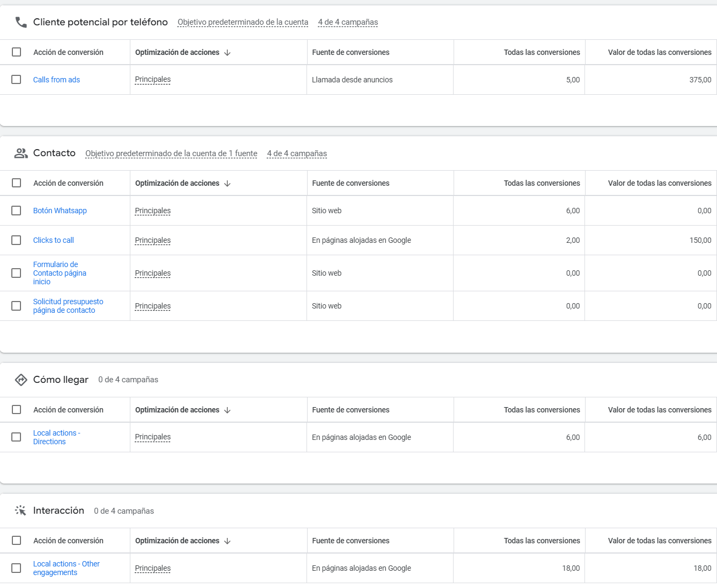Tick the Local actions - Other engagements checkbox
Viewport: 717px width, 588px height.
pyautogui.click(x=16, y=568)
